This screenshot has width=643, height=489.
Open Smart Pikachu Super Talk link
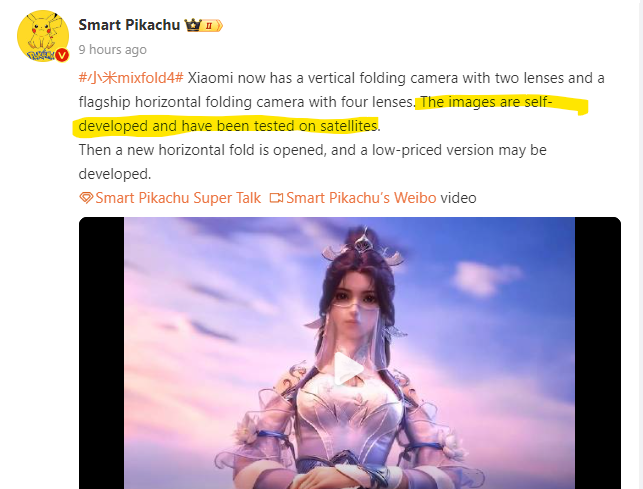coord(178,198)
